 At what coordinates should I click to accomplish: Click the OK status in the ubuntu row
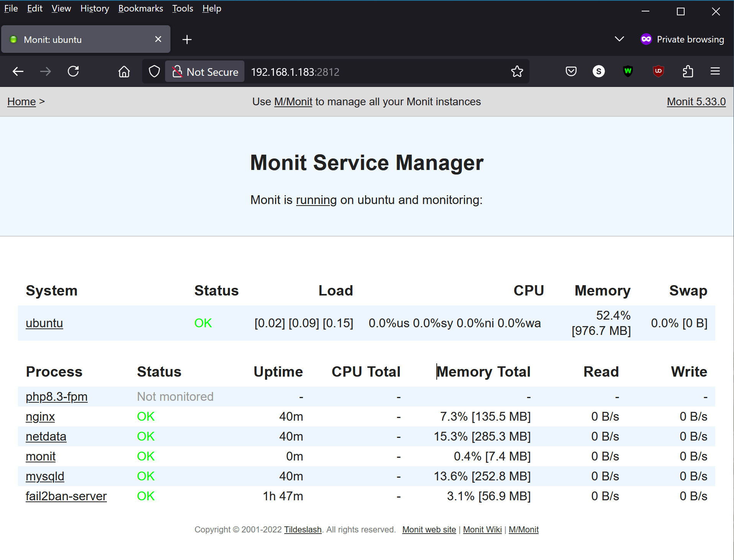pyautogui.click(x=203, y=323)
